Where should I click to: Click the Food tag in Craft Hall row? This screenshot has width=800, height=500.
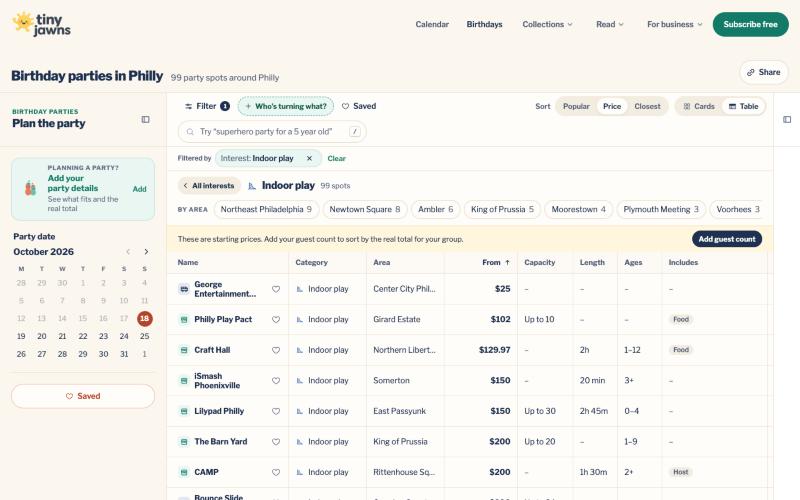pyautogui.click(x=681, y=350)
